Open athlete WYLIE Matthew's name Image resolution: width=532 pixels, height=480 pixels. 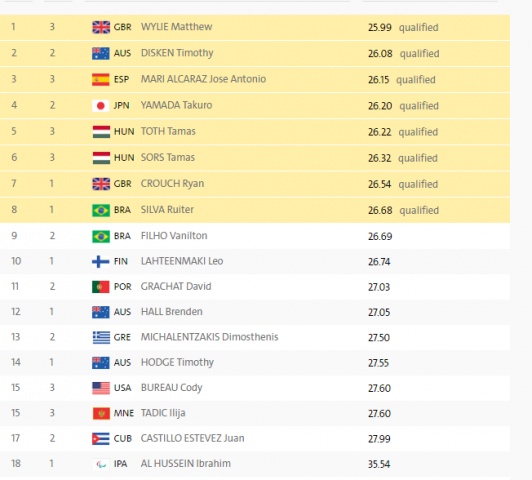[x=176, y=27]
